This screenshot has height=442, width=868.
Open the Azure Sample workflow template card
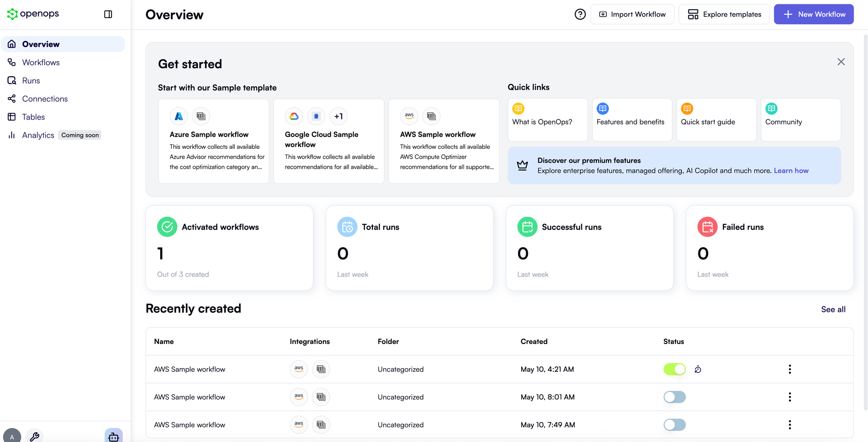tap(214, 141)
